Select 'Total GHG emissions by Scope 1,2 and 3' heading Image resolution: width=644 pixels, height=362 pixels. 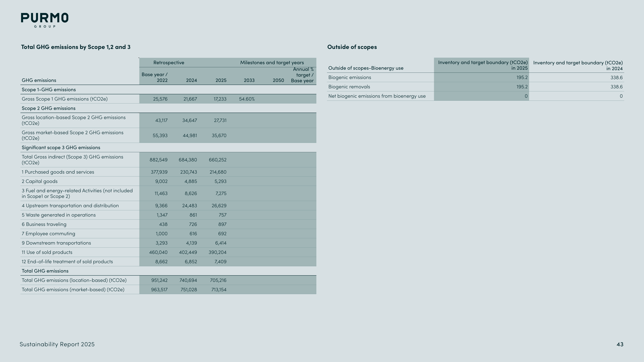76,47
